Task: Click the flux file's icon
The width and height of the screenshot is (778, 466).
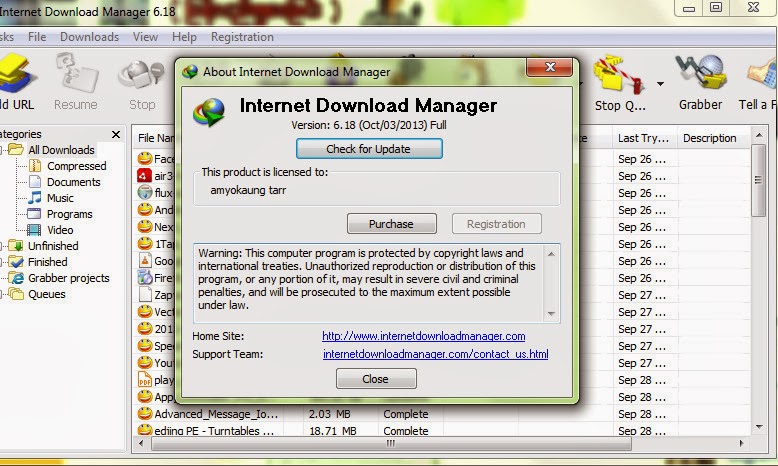Action: pos(145,192)
